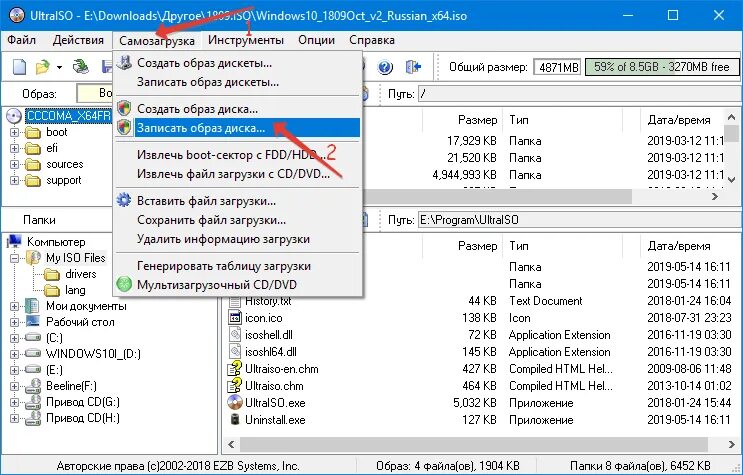This screenshot has height=475, width=743.
Task: Choose Генерировать таблицу загрузки entry
Action: pos(238,265)
